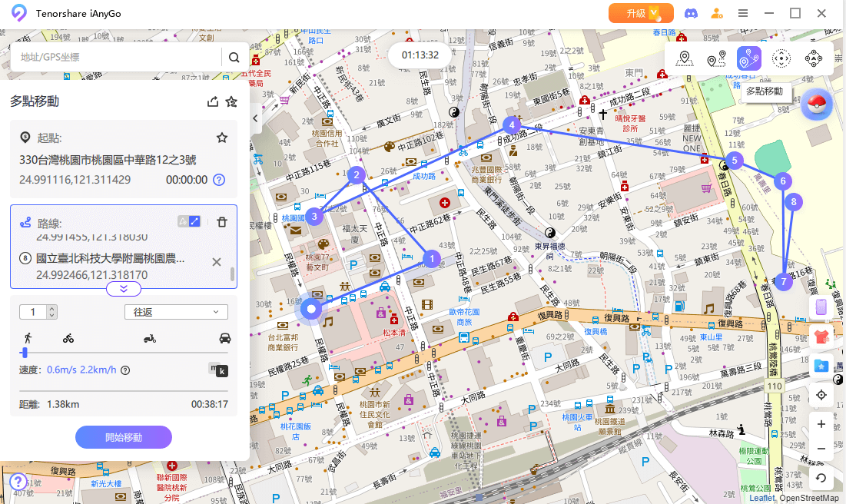Open the Leaflet attribution link
The height and width of the screenshot is (504, 846).
tap(761, 498)
